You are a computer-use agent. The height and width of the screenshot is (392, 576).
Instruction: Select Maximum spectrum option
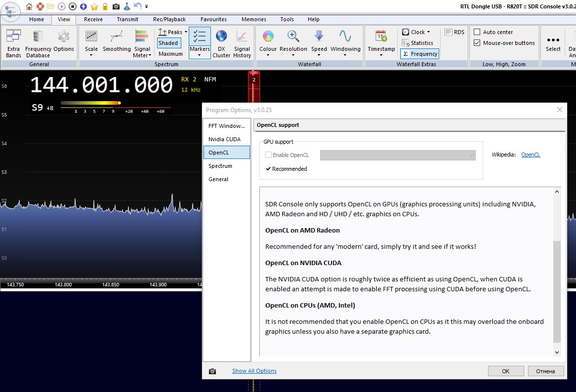(x=170, y=54)
